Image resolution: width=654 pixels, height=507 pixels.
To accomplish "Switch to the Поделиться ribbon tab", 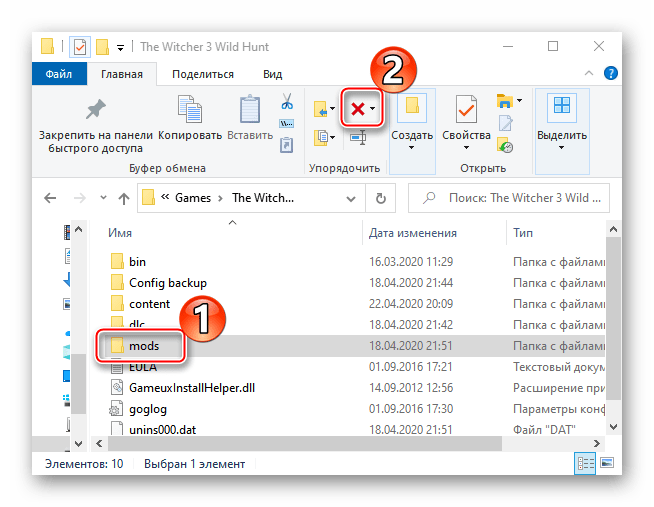I will 203,74.
